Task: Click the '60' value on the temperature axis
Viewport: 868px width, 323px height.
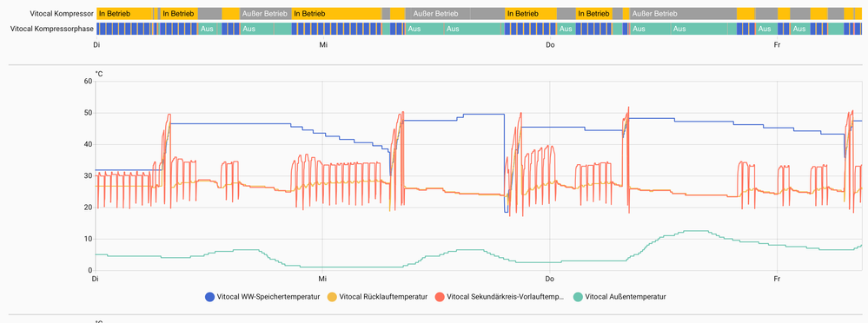Action: click(88, 82)
